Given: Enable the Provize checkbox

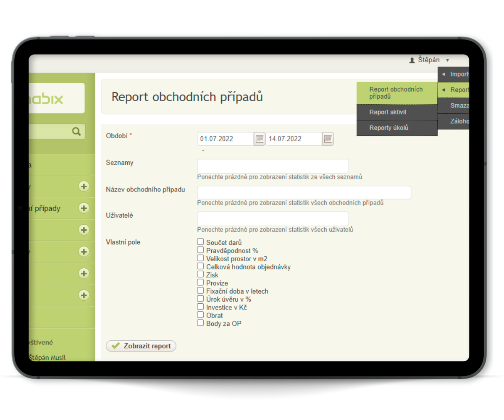Looking at the screenshot, I should (x=200, y=282).
